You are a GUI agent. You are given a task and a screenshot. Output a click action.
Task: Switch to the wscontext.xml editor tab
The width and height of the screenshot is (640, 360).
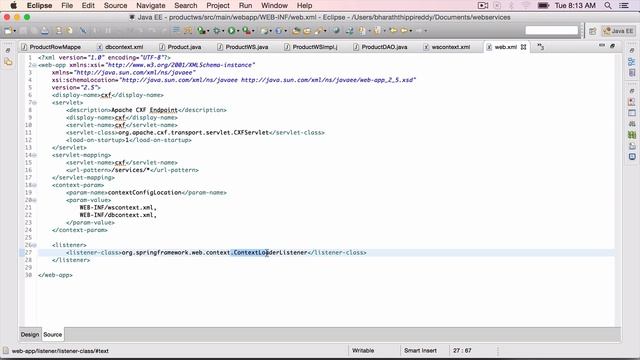coord(447,47)
